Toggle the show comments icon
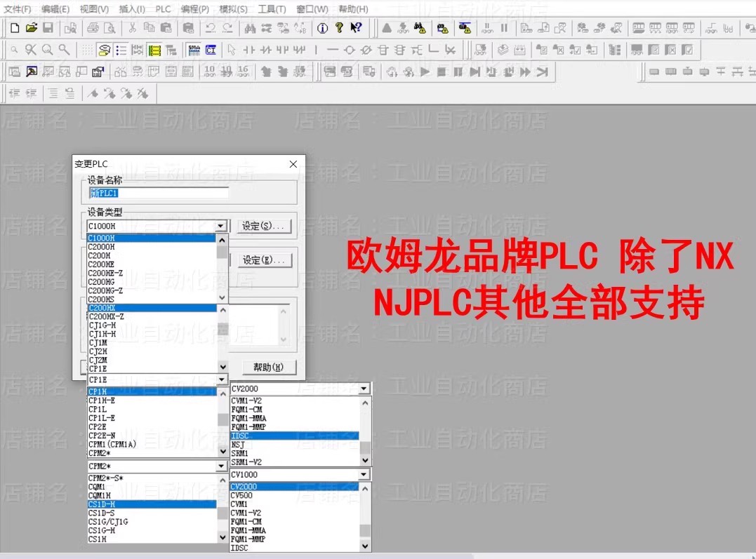Image resolution: width=756 pixels, height=559 pixels. (104, 50)
